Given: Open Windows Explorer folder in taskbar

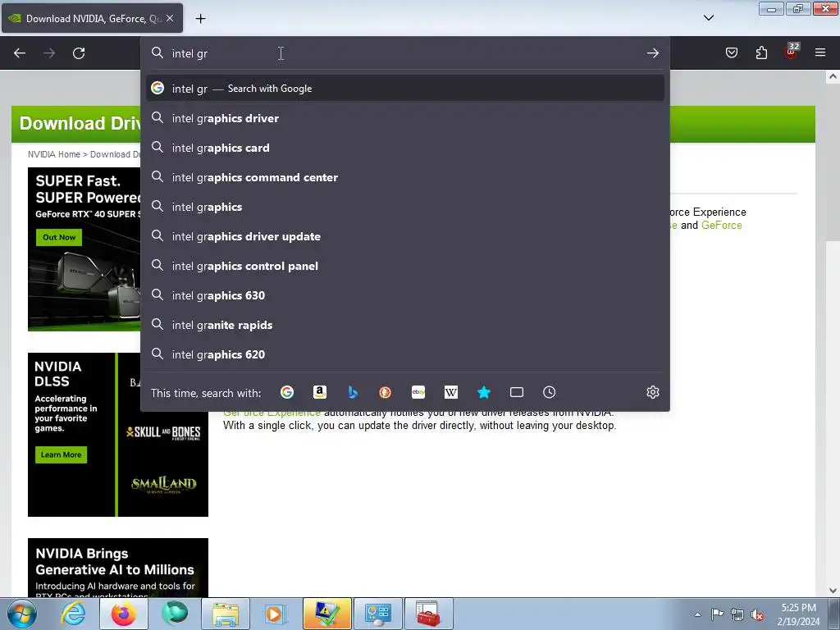Looking at the screenshot, I should coord(226,614).
